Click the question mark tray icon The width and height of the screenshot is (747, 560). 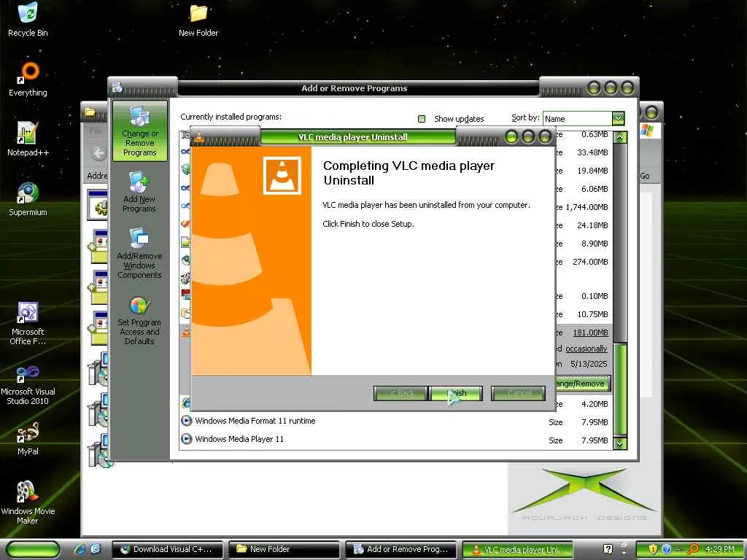608,549
